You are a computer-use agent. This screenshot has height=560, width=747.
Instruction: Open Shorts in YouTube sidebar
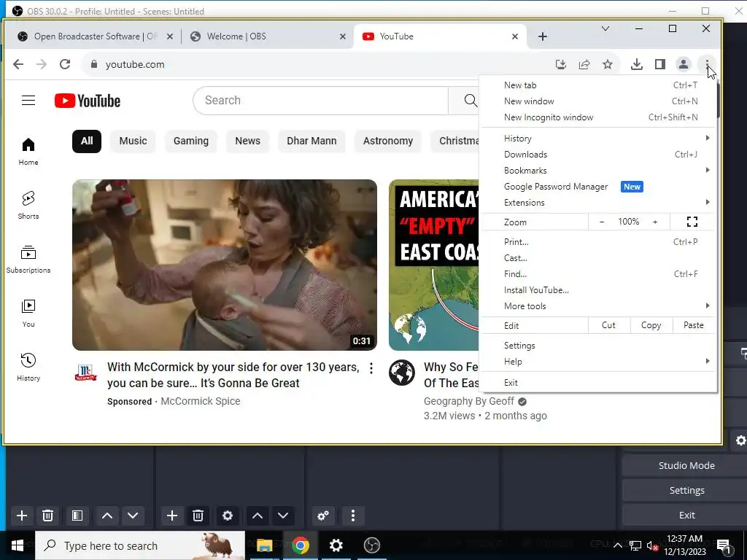pyautogui.click(x=28, y=205)
